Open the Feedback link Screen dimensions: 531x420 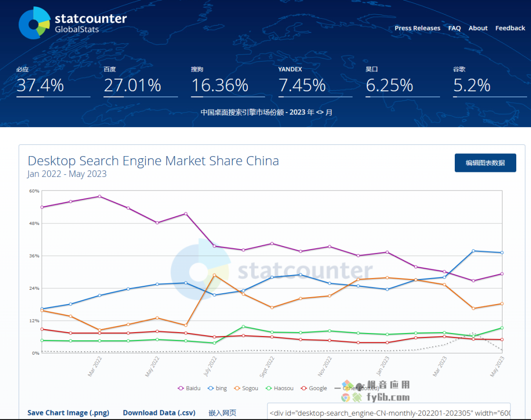point(510,28)
